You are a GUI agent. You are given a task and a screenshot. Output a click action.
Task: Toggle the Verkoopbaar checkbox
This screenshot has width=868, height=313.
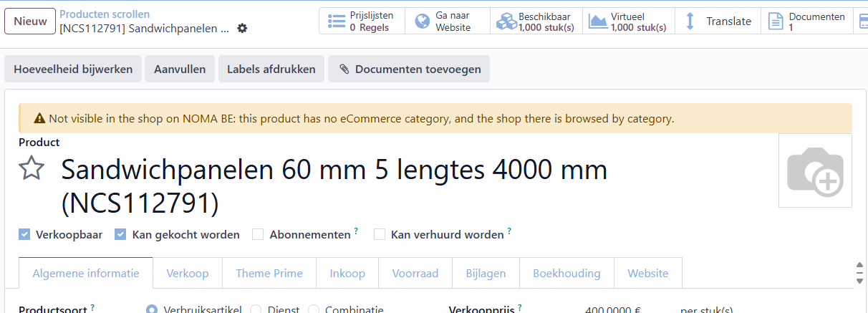24,234
